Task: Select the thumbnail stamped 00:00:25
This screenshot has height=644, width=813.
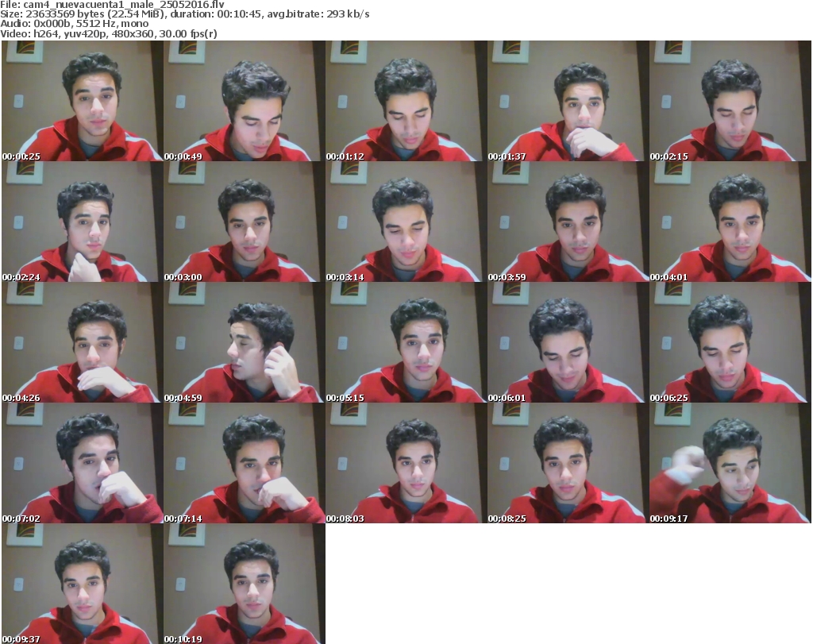Action: (x=82, y=101)
